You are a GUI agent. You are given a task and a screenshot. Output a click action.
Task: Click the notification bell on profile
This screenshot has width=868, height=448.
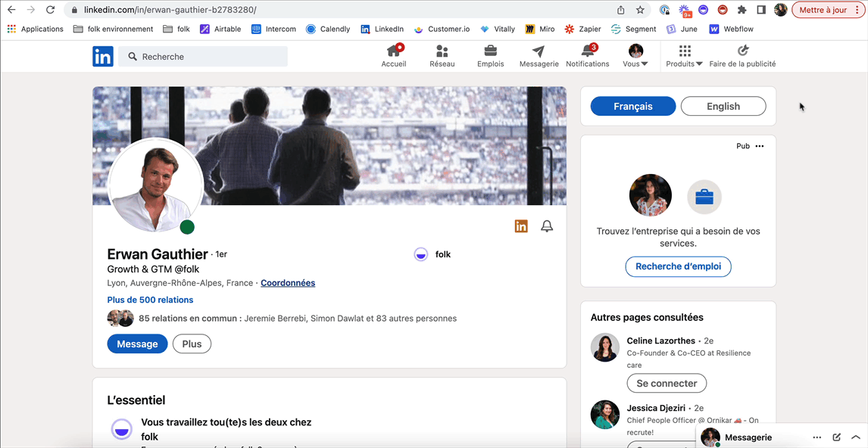point(547,226)
